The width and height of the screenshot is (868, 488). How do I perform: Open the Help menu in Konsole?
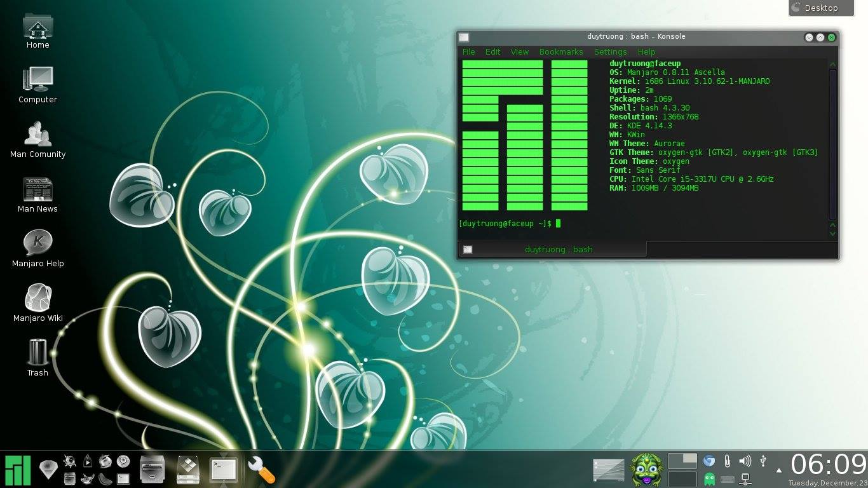coord(646,52)
